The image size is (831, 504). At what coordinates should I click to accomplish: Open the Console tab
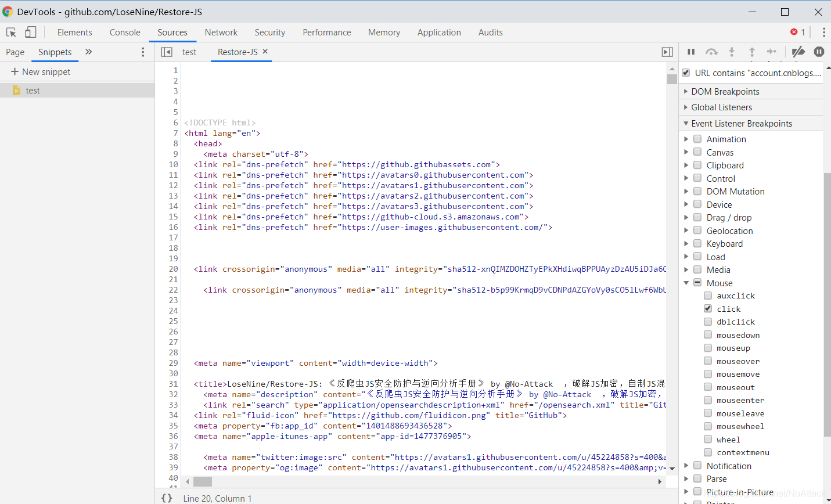coord(125,33)
